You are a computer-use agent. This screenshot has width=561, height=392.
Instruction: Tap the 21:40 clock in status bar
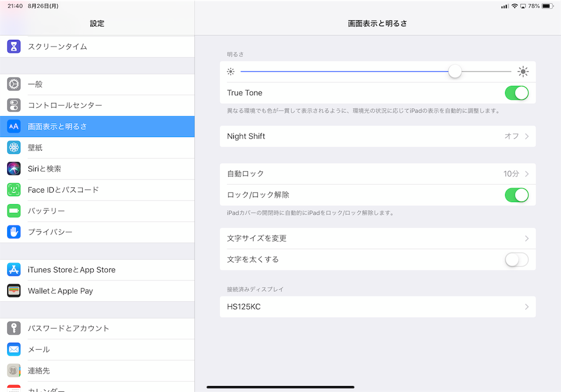(x=15, y=6)
